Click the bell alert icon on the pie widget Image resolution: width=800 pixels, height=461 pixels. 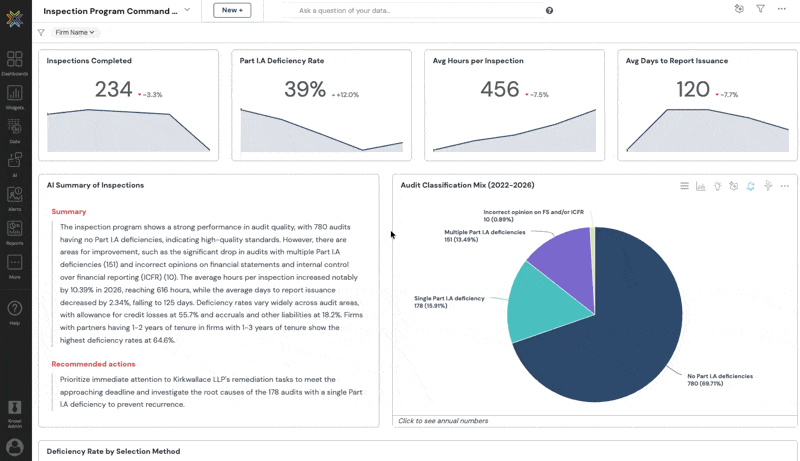[751, 186]
